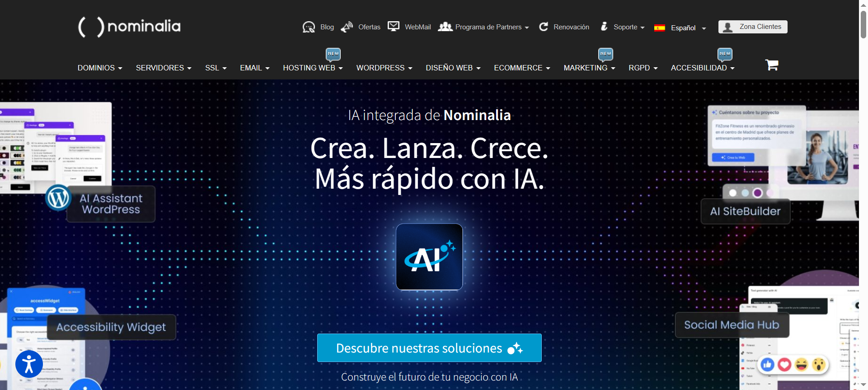
Task: Open the HOSTING WEB menu
Action: 313,68
